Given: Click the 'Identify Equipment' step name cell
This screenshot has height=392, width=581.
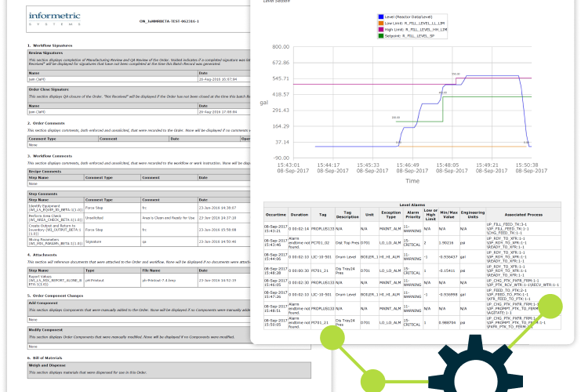Looking at the screenshot, I should pyautogui.click(x=56, y=208).
